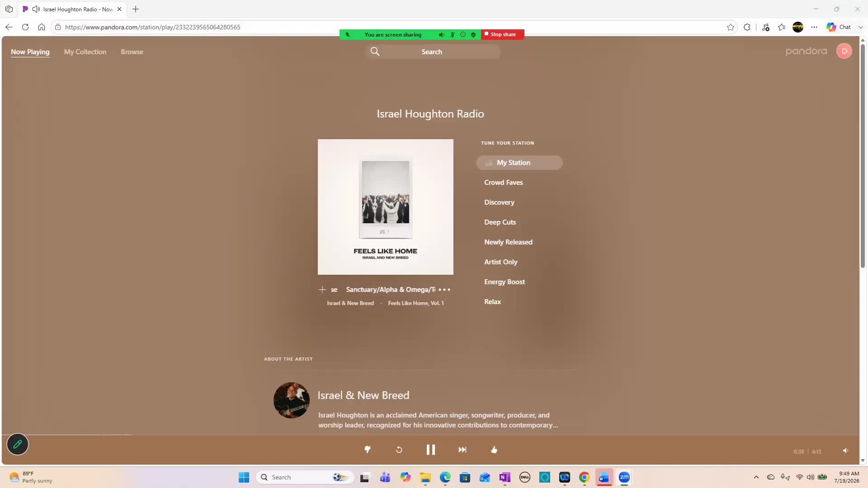Open the media control music note icon
Image resolution: width=868 pixels, height=488 pixels.
pyautogui.click(x=765, y=27)
